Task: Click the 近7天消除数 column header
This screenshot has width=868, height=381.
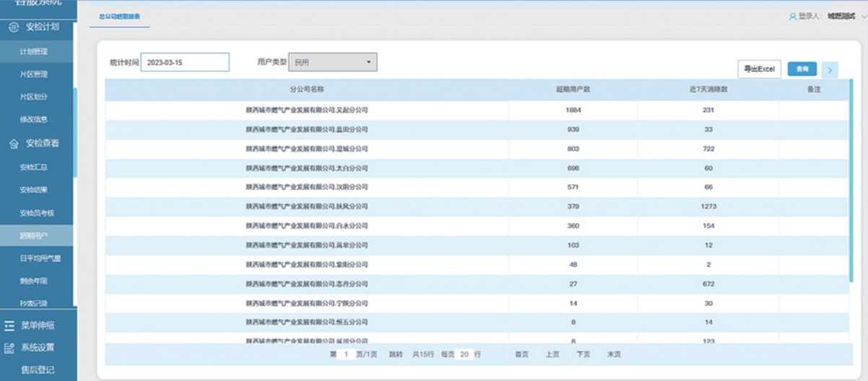Action: (708, 90)
